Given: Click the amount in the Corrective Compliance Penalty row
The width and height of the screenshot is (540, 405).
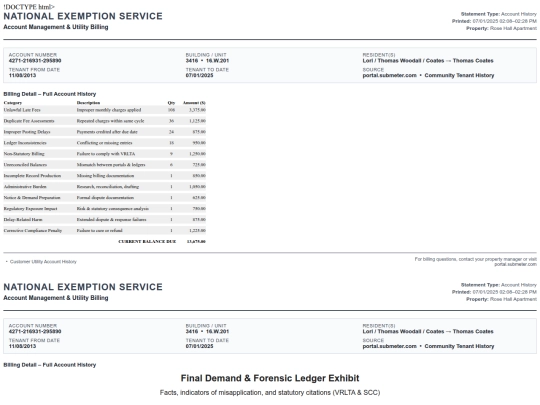Looking at the screenshot, I should click(197, 231).
